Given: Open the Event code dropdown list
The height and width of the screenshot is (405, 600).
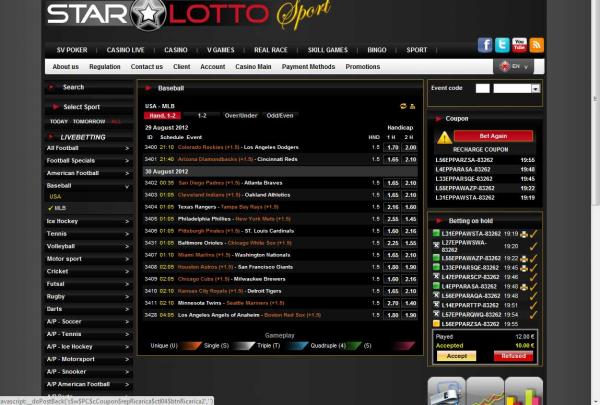Looking at the screenshot, I should (x=536, y=89).
